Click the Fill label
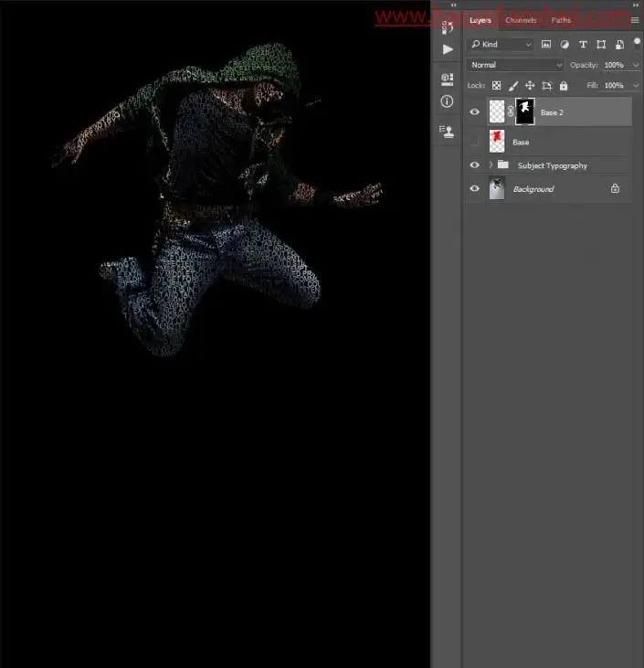This screenshot has height=668, width=644. coord(592,86)
